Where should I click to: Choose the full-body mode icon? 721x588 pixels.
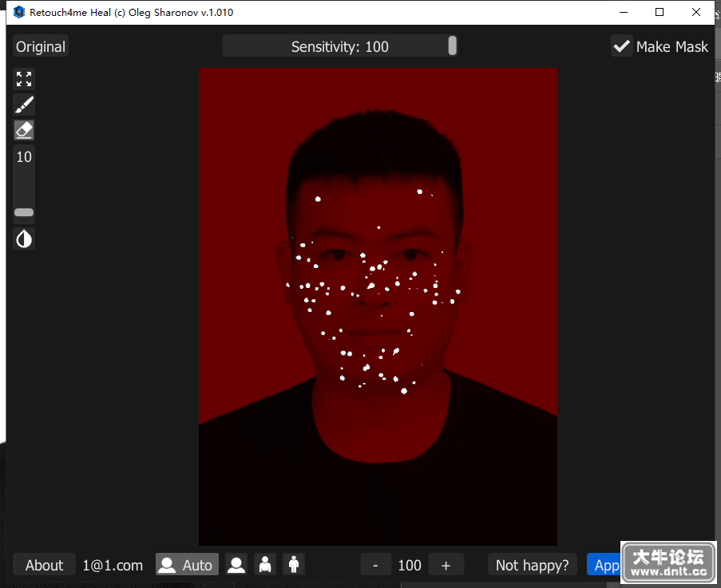pyautogui.click(x=294, y=565)
